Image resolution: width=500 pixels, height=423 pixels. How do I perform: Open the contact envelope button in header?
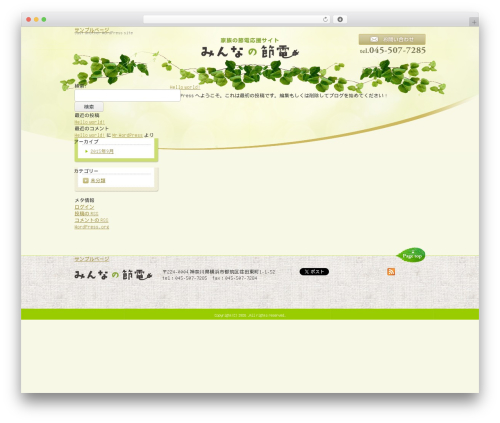(392, 39)
